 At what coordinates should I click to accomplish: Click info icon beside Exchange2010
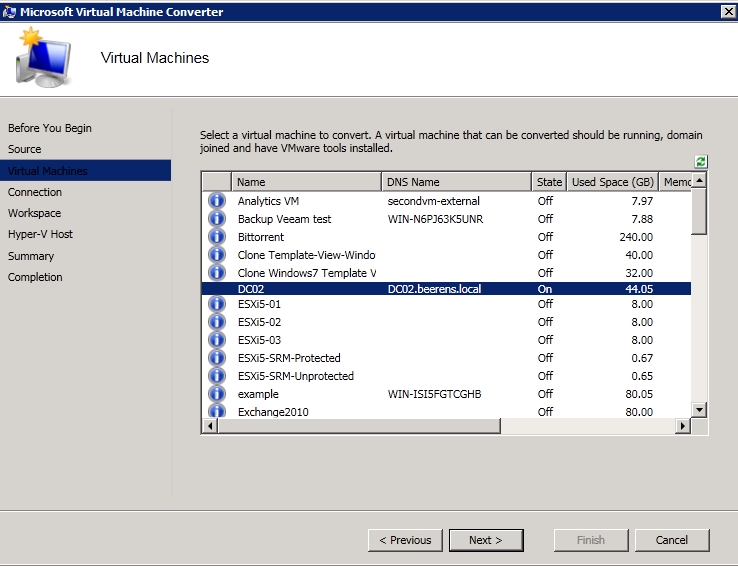(x=217, y=411)
